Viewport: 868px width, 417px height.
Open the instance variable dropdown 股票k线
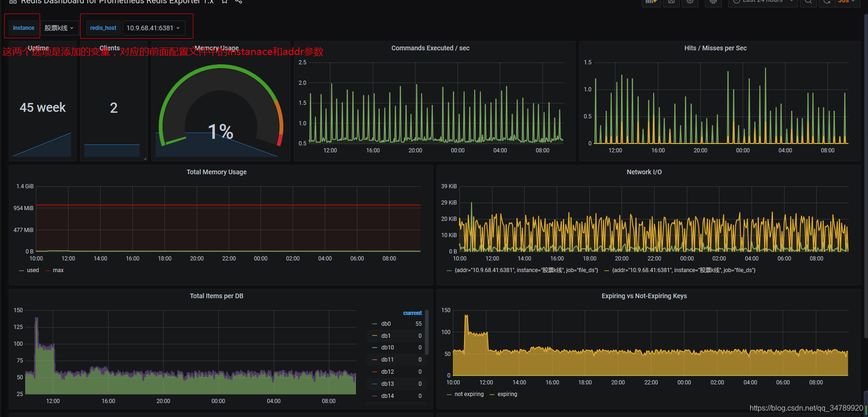[59, 28]
